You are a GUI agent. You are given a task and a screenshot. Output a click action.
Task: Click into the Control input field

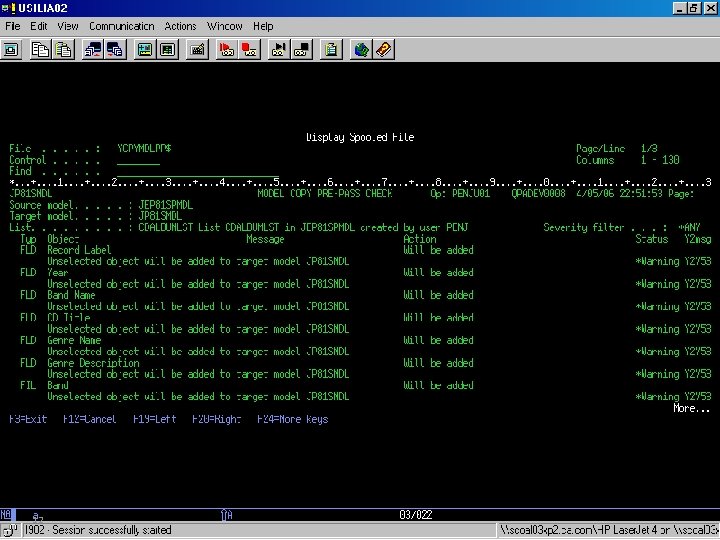pos(139,160)
